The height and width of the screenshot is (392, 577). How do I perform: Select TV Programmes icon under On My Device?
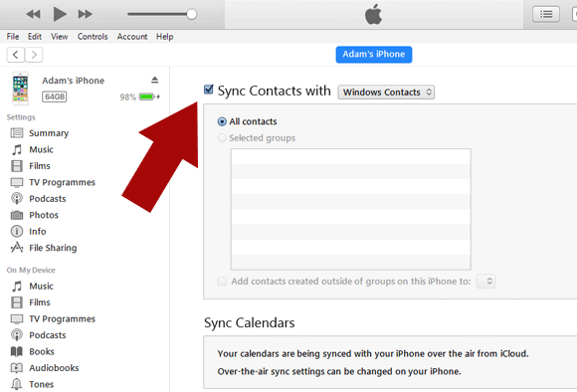point(17,318)
